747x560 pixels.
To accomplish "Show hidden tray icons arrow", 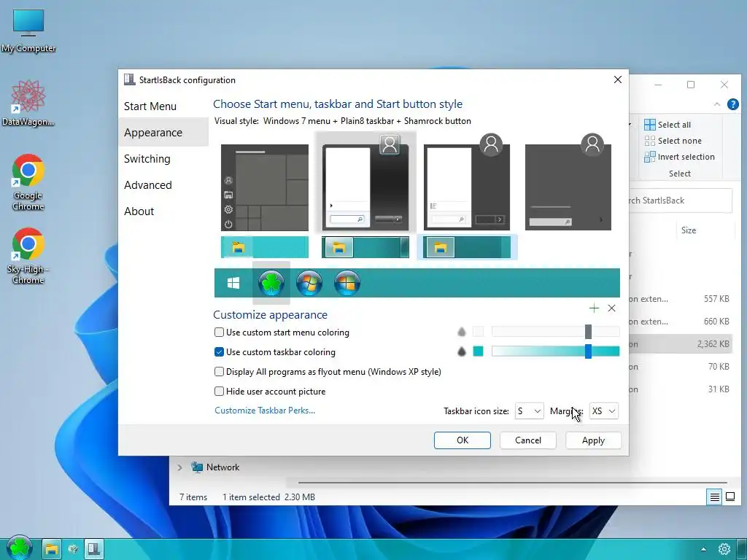I will (x=703, y=549).
